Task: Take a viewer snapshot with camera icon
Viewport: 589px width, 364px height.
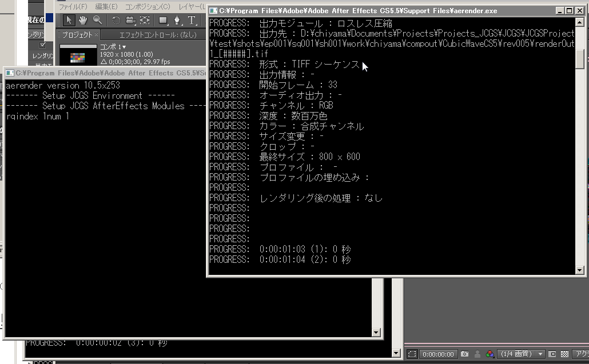Action: pos(465,354)
